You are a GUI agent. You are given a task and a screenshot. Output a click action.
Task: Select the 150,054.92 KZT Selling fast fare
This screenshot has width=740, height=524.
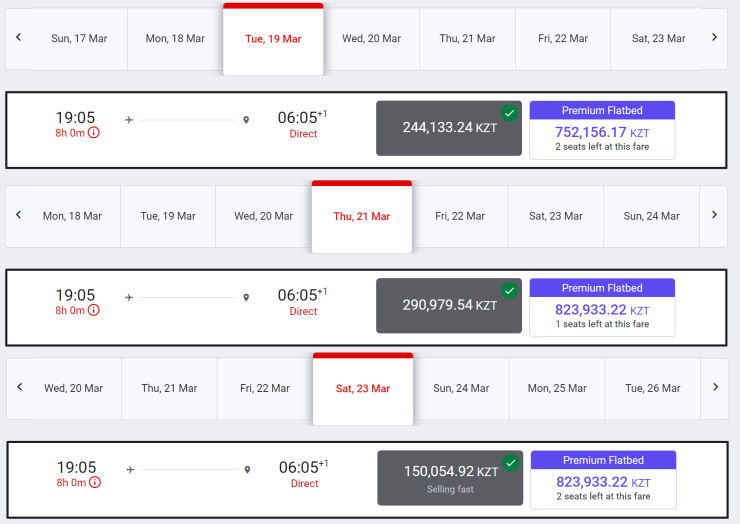(x=450, y=477)
